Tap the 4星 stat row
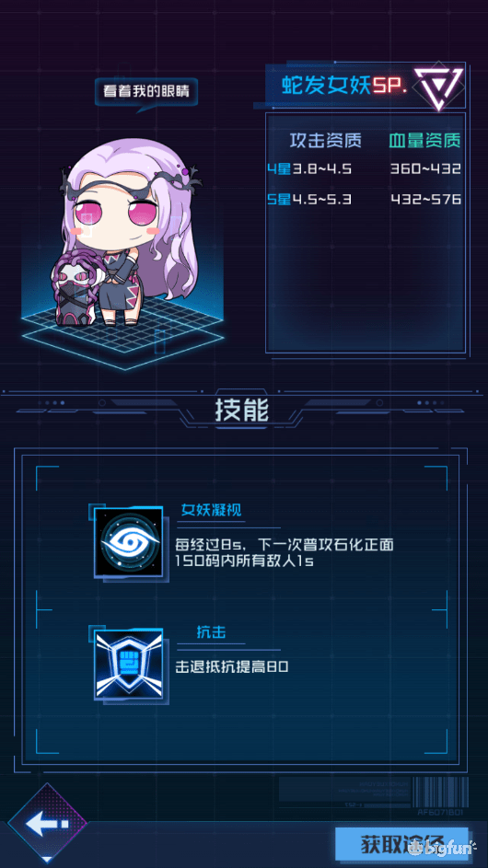The width and height of the screenshot is (488, 868). pos(364,168)
